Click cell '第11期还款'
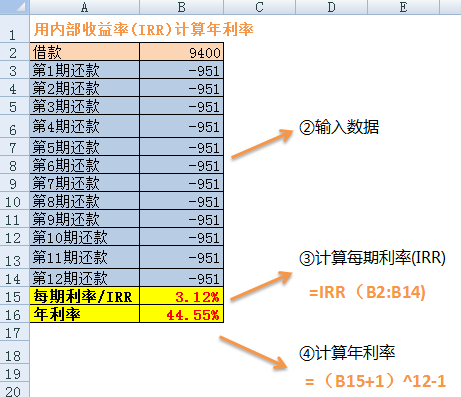461x397 pixels. 85,257
